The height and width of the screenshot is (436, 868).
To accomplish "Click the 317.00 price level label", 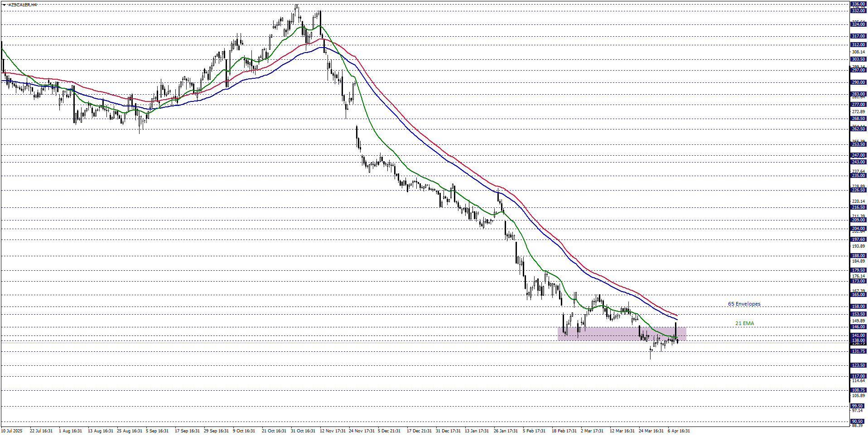I will 858,36.
